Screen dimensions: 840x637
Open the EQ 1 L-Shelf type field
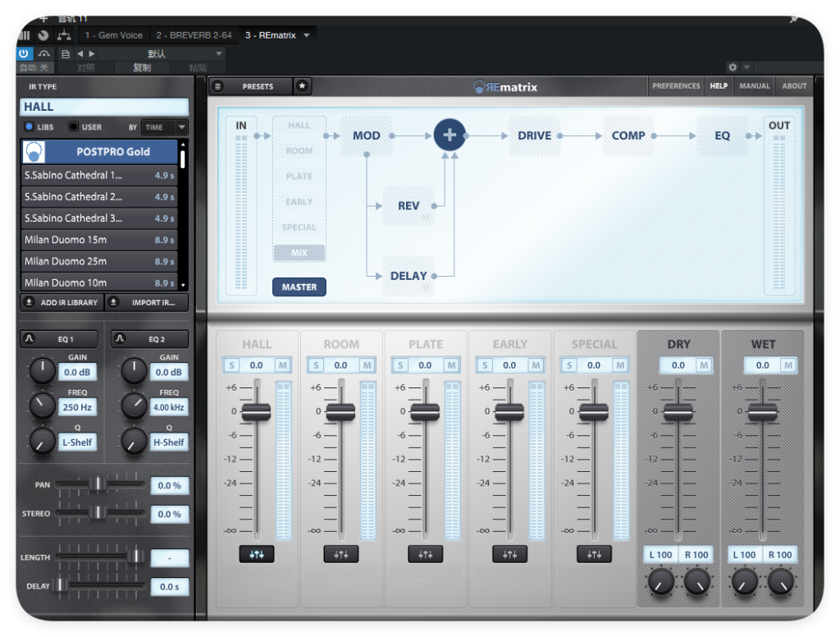tap(77, 442)
